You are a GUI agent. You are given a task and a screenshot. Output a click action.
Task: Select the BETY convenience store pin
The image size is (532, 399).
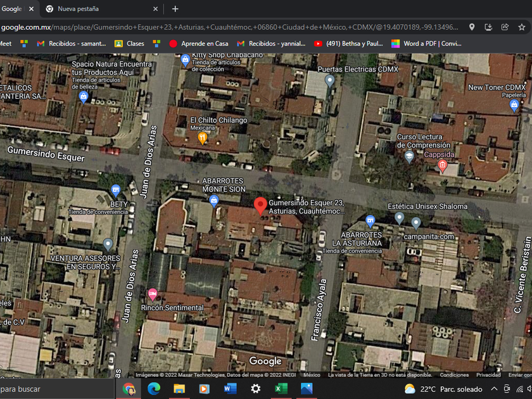pyautogui.click(x=116, y=191)
